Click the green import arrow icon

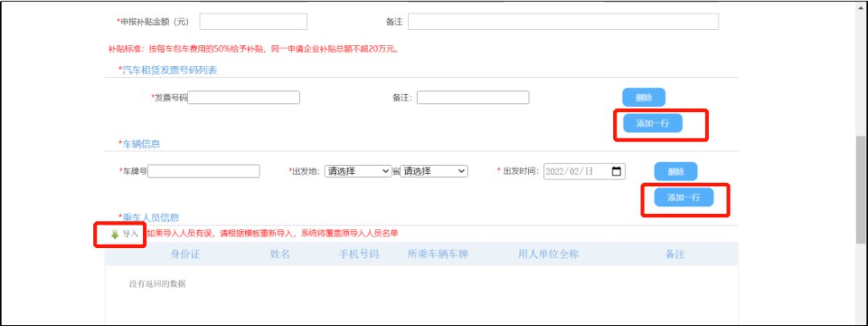coord(114,234)
